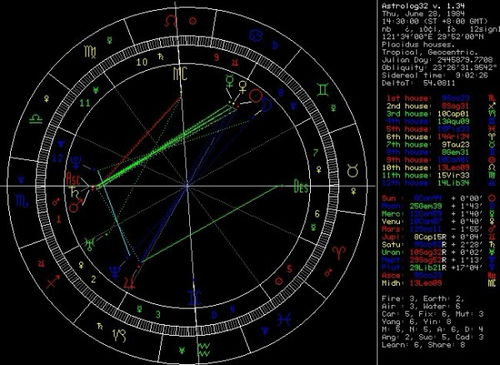Select the Saturn glyph at the Satu row's end

tap(492, 245)
